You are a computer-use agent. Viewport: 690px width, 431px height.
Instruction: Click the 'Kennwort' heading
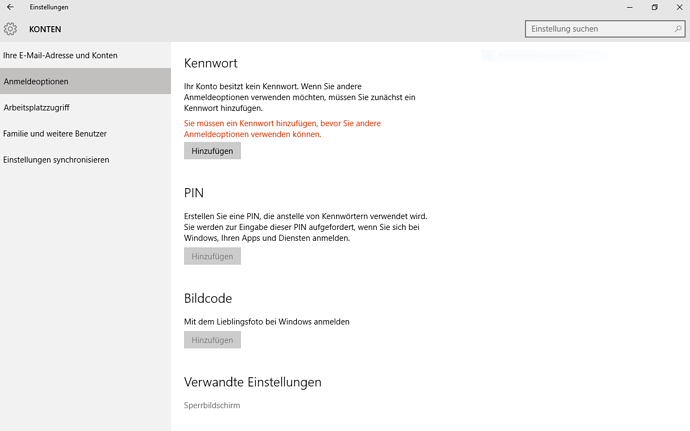[x=211, y=63]
